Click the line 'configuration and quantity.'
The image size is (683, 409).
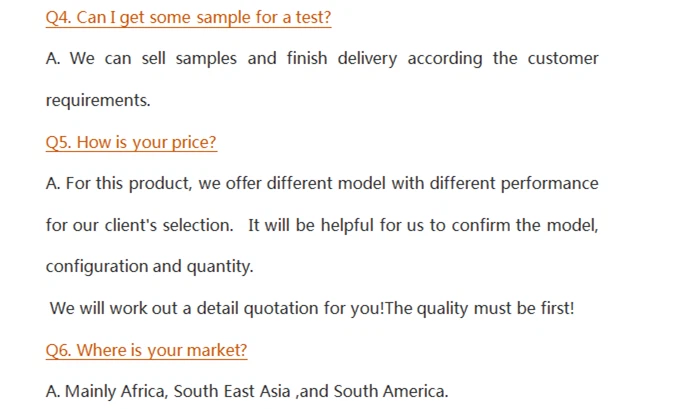pyautogui.click(x=149, y=267)
